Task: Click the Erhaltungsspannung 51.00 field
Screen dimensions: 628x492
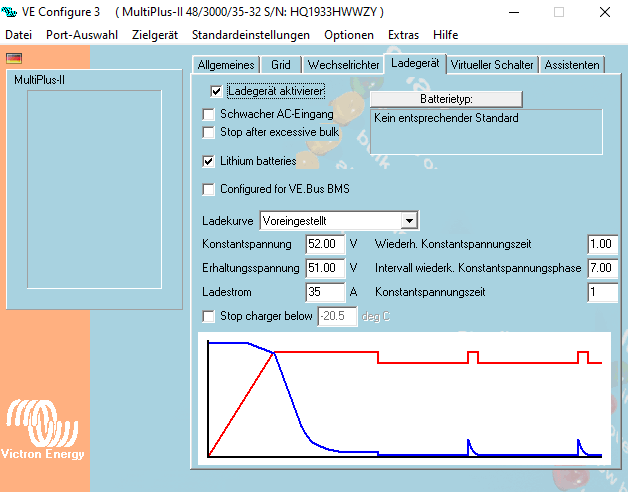Action: point(325,268)
